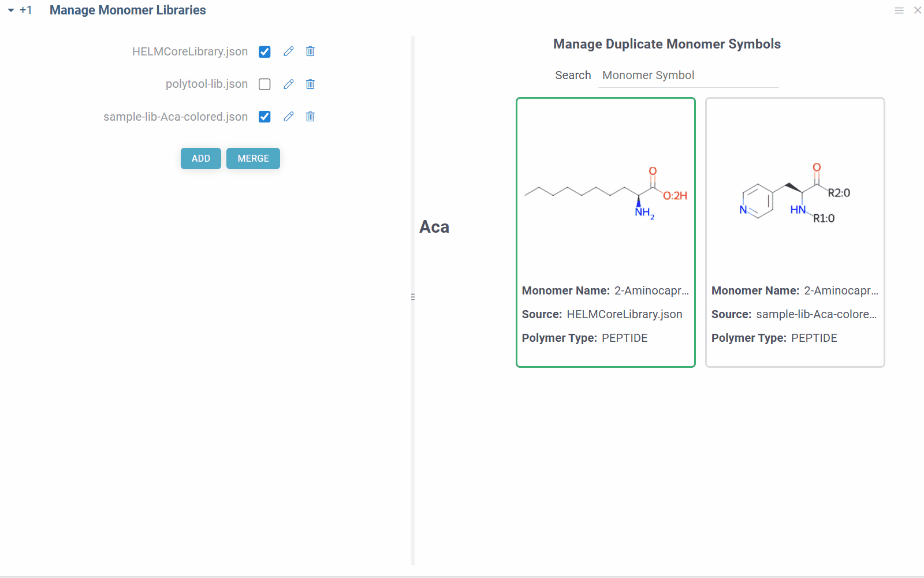Close the Manage Monomer Libraries dialog
The width and height of the screenshot is (924, 578).
tap(918, 10)
